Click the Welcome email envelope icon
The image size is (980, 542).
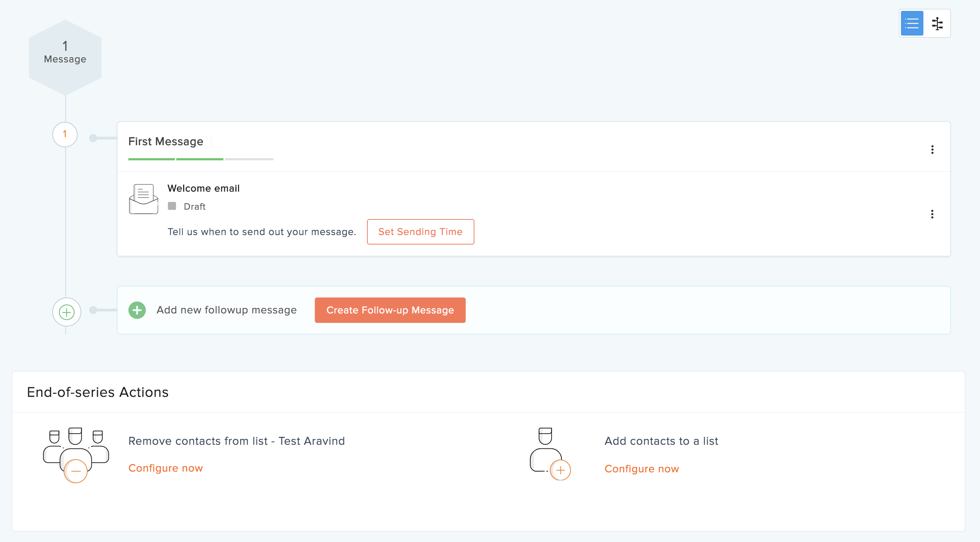click(143, 199)
